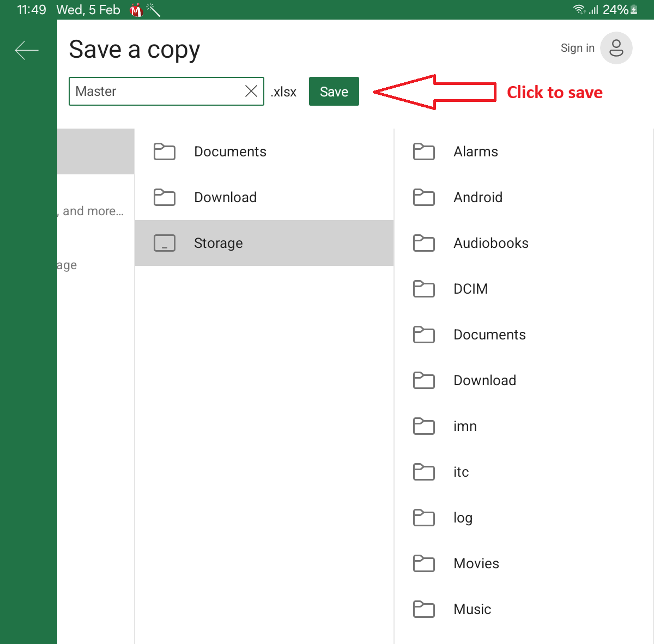Open the Movies folder icon
The image size is (654, 644).
click(x=424, y=563)
